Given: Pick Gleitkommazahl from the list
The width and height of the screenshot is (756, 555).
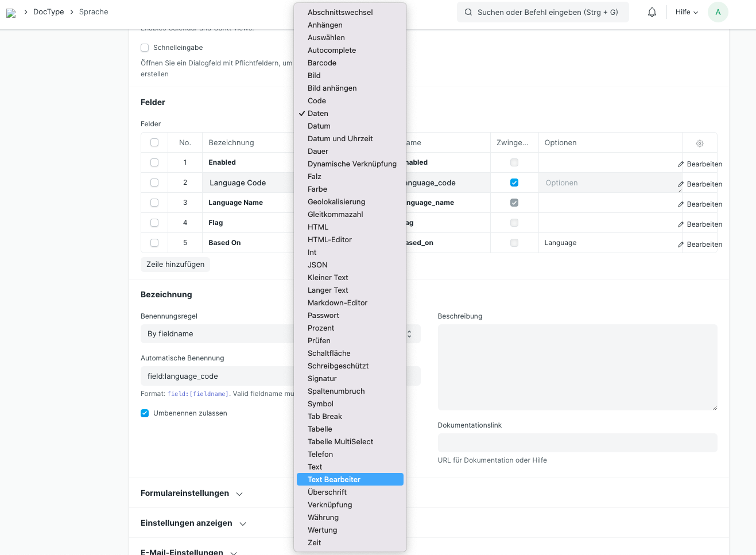Looking at the screenshot, I should click(x=350, y=214).
